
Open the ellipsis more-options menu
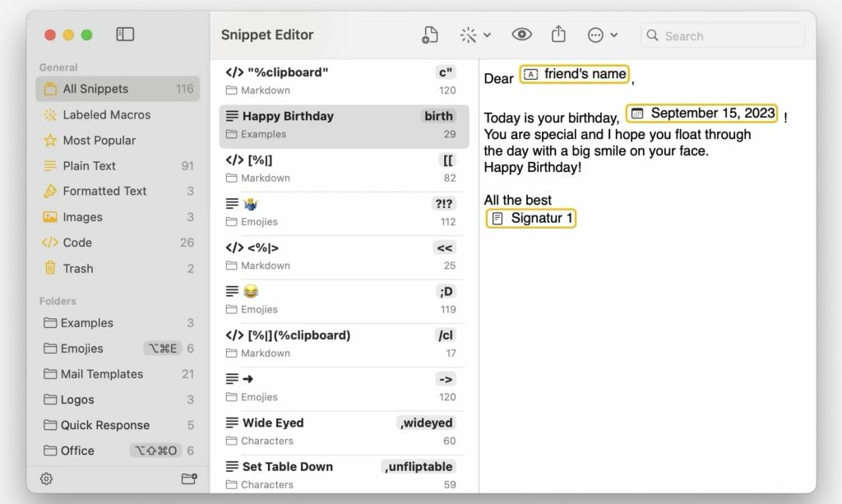(x=596, y=35)
